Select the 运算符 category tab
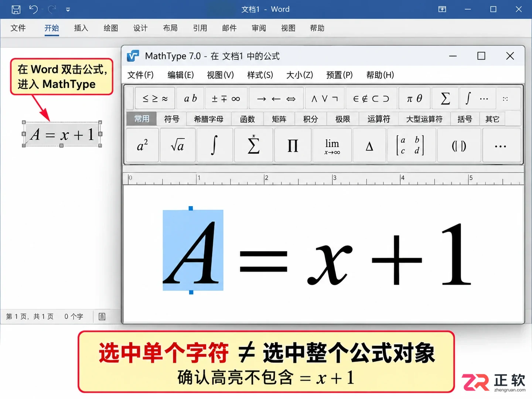The width and height of the screenshot is (532, 399). point(379,119)
